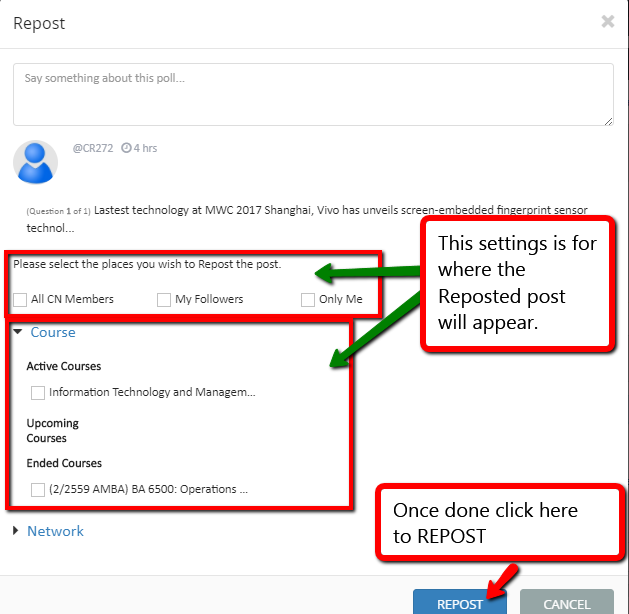The width and height of the screenshot is (629, 614).
Task: Open the @CR272 username link
Action: tap(93, 148)
